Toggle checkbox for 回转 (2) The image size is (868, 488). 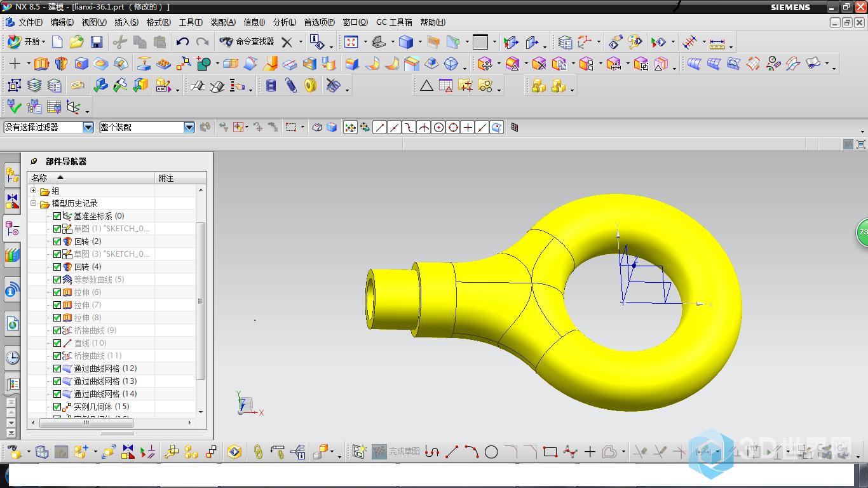(x=57, y=241)
